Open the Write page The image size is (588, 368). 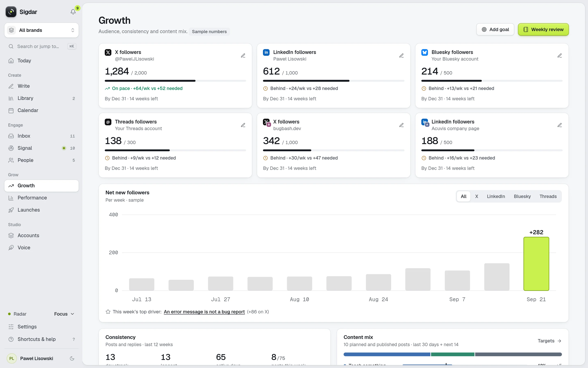42,86
